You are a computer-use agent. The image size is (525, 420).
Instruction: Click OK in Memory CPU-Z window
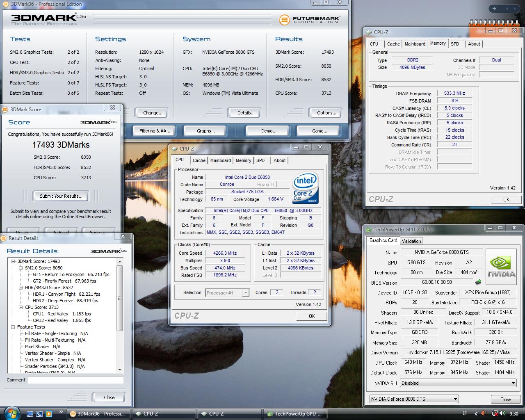pos(506,199)
